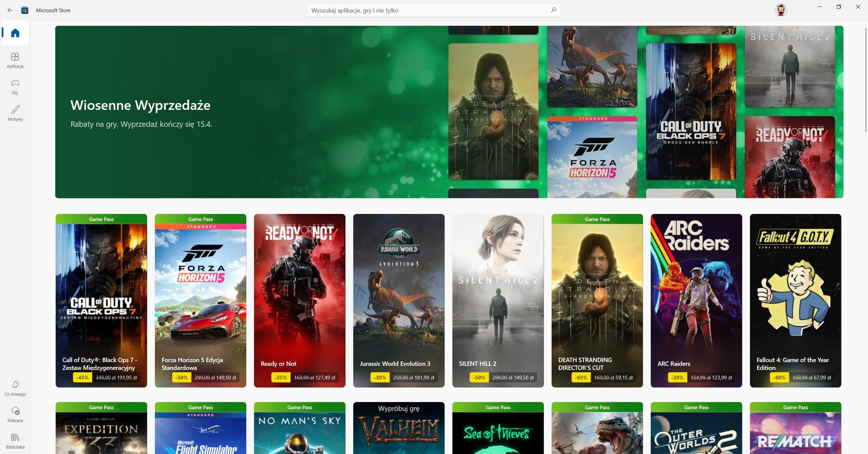
Task: Open ARC Raiders game tile
Action: coord(696,300)
